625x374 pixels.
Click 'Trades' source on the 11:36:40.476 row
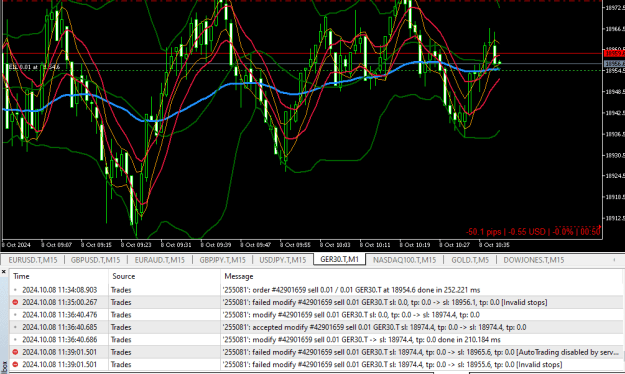121,315
